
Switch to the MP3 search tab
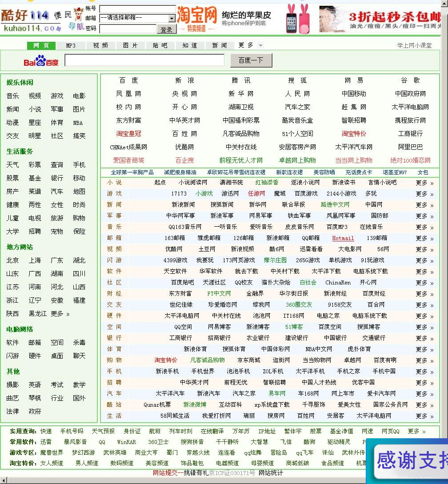click(x=71, y=46)
